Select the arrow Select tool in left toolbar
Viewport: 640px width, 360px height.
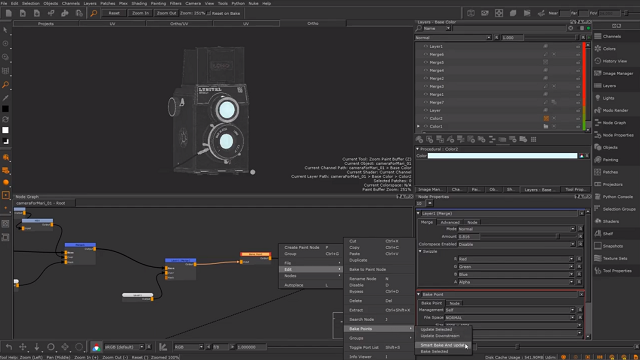5,30
